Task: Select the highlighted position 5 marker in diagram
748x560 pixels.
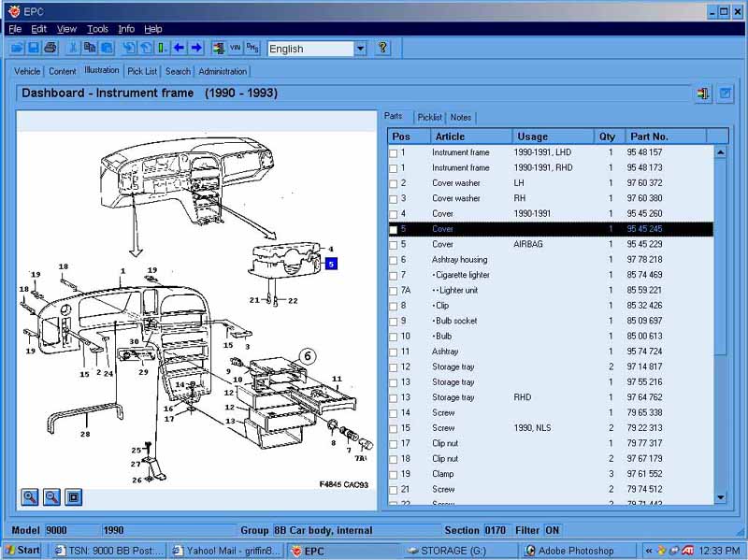Action: pyautogui.click(x=331, y=264)
